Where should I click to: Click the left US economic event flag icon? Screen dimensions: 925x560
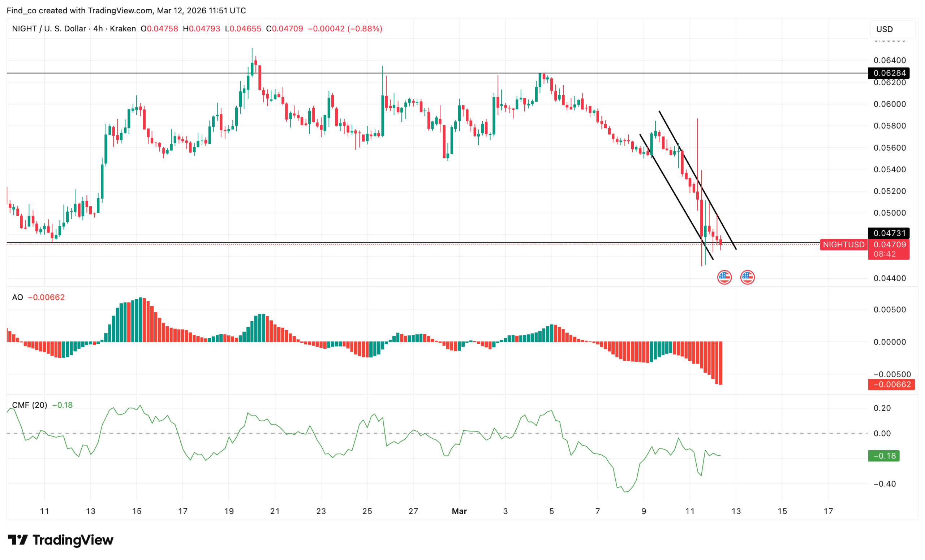click(724, 278)
